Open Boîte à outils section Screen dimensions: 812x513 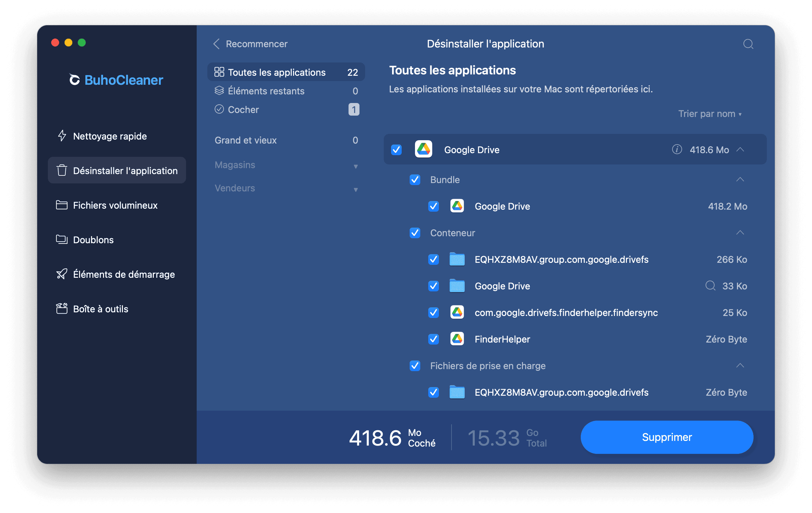click(x=117, y=309)
